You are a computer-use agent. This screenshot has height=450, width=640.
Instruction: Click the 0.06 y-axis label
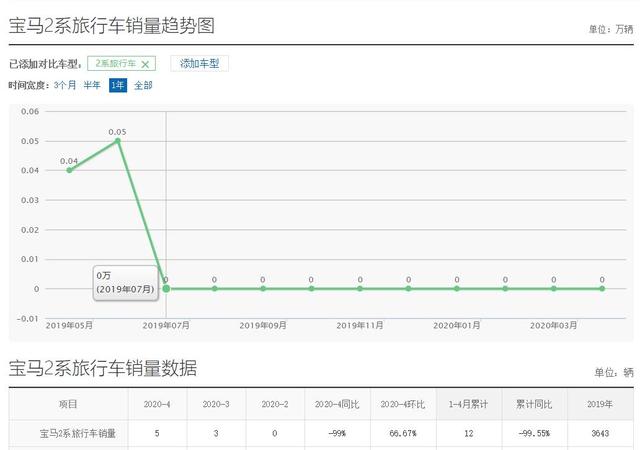[x=30, y=111]
